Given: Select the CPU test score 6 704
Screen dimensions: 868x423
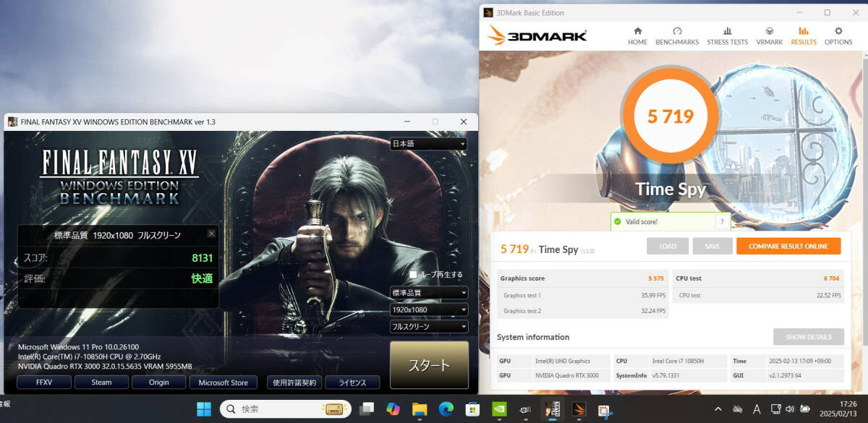Looking at the screenshot, I should [x=831, y=278].
